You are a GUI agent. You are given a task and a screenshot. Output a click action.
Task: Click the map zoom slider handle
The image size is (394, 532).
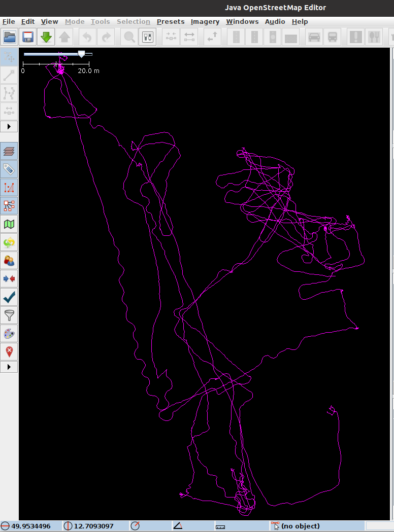(82, 54)
